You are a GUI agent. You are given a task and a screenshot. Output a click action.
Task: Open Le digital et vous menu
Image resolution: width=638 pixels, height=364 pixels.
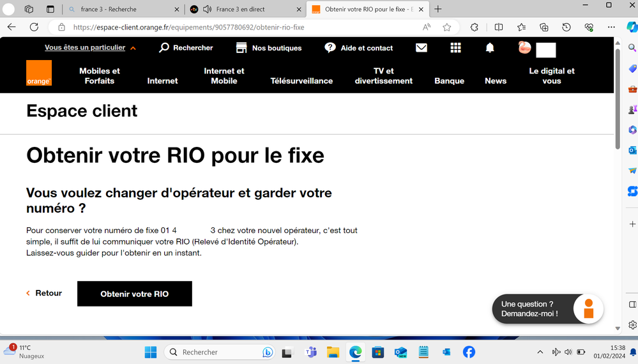[552, 75]
